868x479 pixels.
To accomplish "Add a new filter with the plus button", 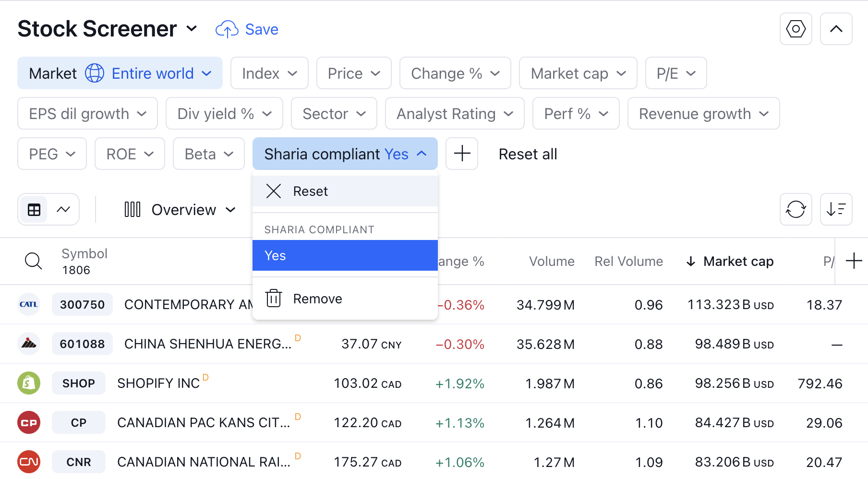I will [x=462, y=154].
